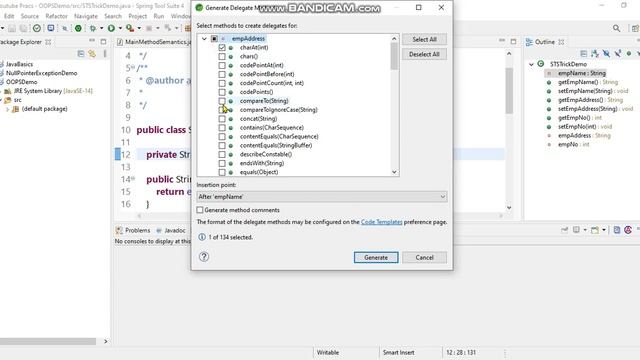Click the Deselect All button
The width and height of the screenshot is (640, 360).
pos(424,54)
